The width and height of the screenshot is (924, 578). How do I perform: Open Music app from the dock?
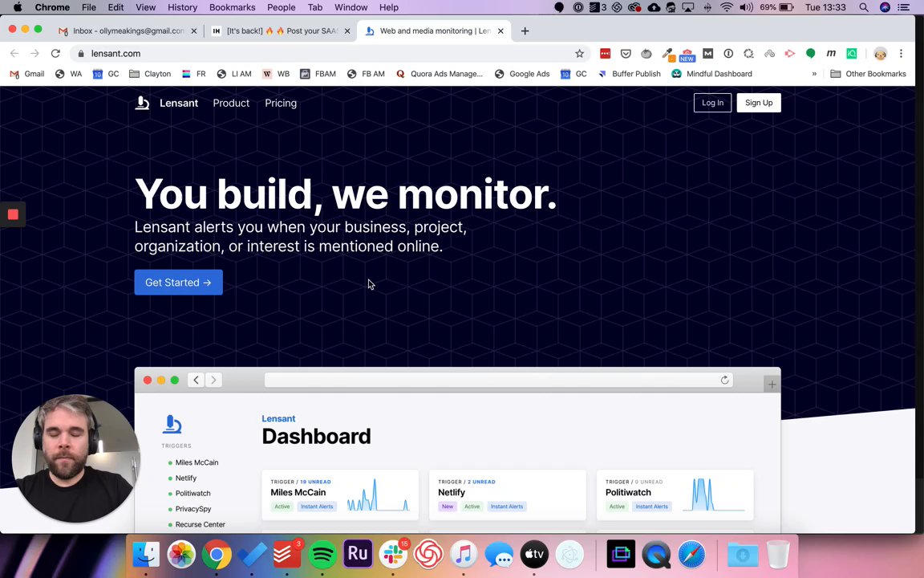click(464, 554)
